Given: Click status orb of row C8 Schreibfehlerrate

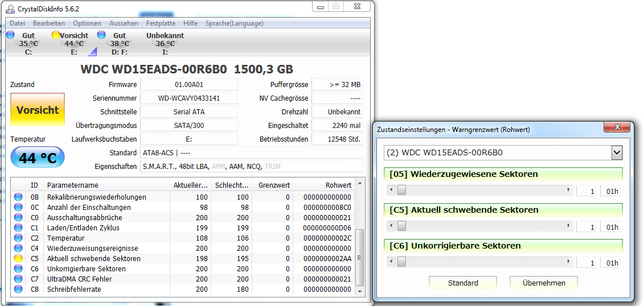Looking at the screenshot, I should pos(18,289).
